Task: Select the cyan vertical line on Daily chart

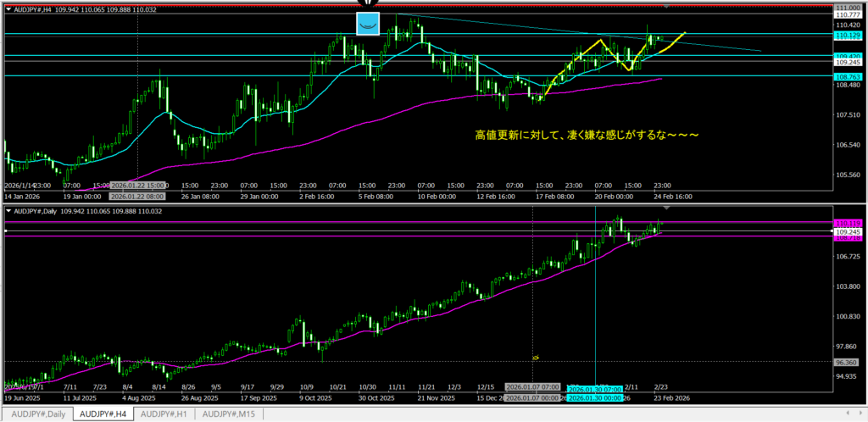Action: click(596, 297)
